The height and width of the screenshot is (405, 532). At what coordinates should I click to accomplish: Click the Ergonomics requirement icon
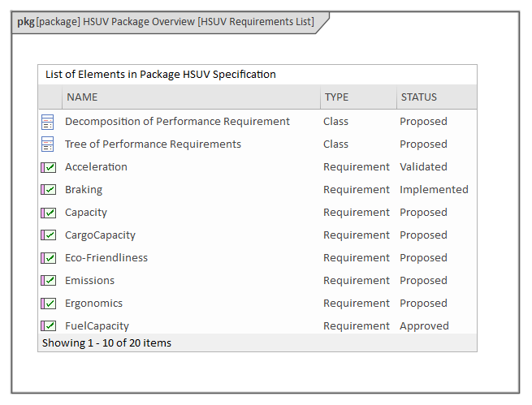[x=48, y=304]
